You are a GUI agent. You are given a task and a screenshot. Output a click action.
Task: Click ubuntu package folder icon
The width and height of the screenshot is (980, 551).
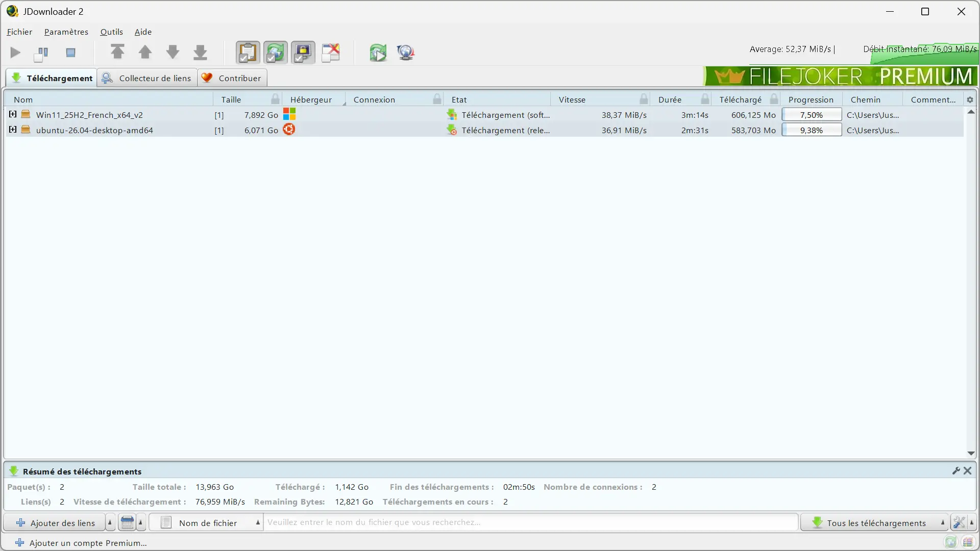point(26,130)
